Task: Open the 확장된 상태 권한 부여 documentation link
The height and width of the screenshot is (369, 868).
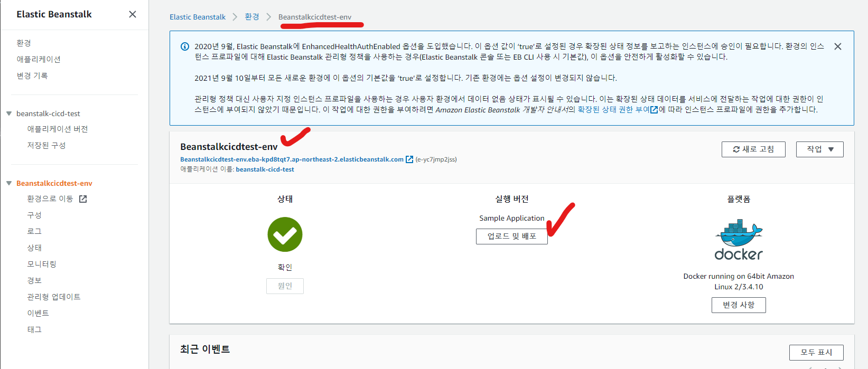Action: [614, 110]
